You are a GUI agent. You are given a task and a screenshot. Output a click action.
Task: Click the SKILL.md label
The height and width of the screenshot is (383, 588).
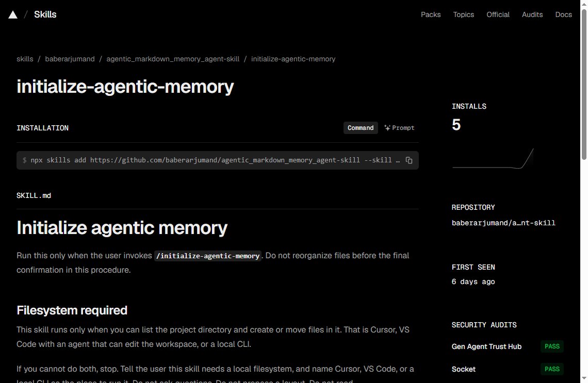(x=34, y=195)
